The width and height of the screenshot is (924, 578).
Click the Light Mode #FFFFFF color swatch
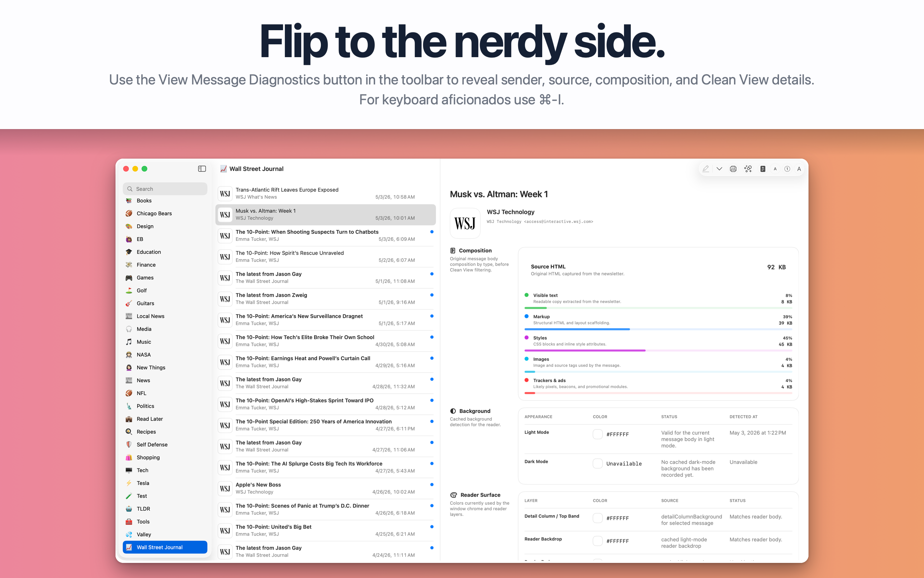pos(597,434)
